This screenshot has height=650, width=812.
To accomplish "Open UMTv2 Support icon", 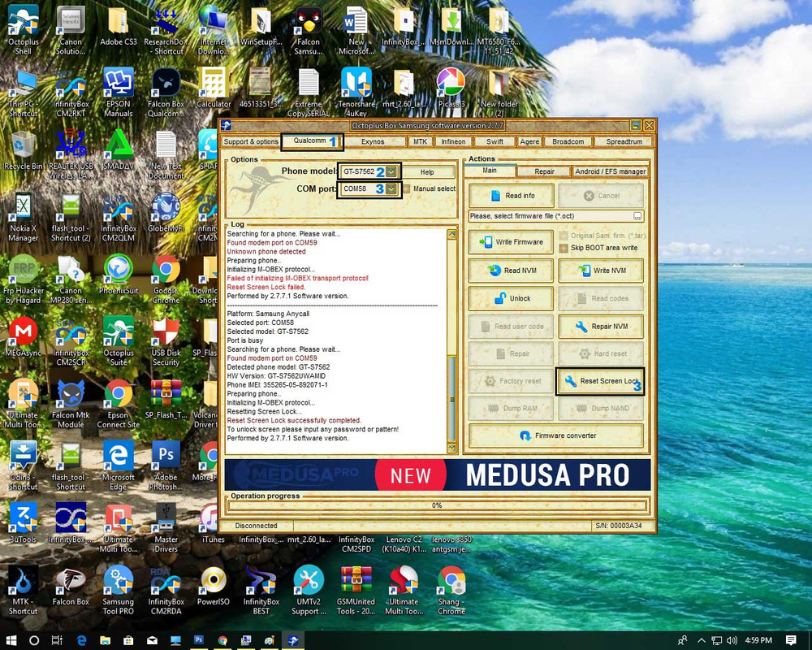I will [x=309, y=590].
